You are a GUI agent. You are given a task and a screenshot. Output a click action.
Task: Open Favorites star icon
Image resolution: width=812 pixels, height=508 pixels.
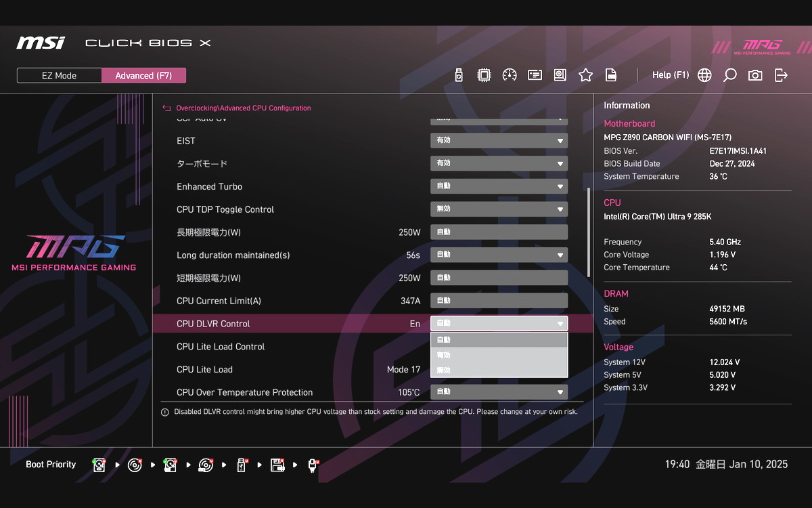click(x=585, y=75)
